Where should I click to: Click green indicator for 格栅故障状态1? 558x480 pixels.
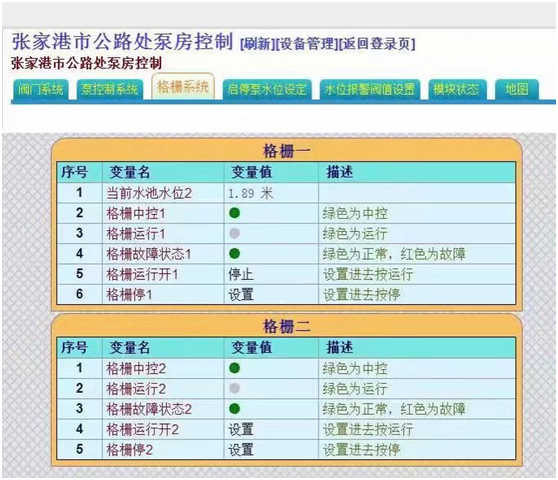(x=235, y=254)
